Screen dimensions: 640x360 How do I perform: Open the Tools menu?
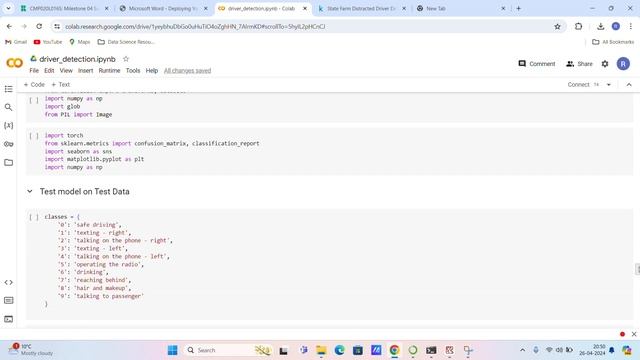[133, 71]
